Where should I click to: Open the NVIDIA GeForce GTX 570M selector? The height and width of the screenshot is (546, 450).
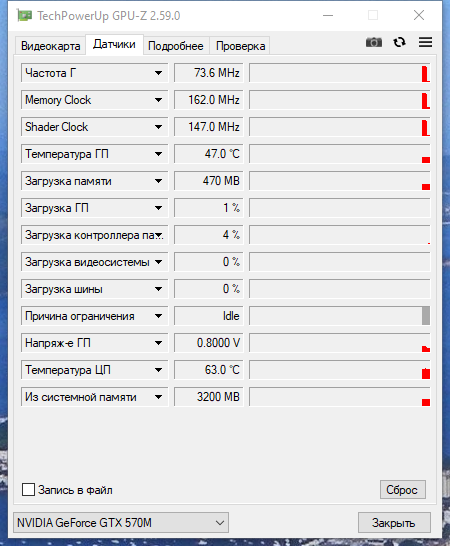121,522
